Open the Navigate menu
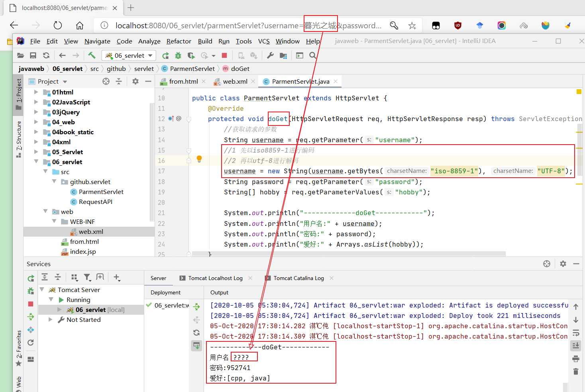Screen dimensions: 585x392 tap(97, 41)
